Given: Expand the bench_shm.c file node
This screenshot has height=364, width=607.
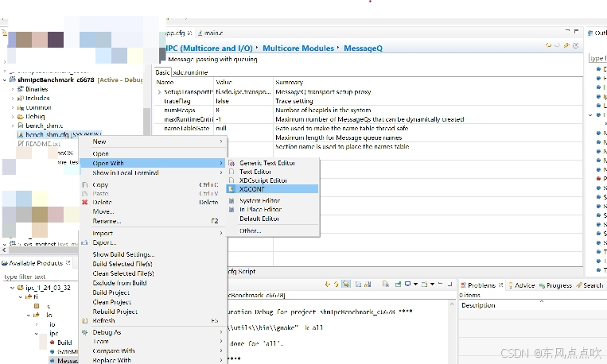Looking at the screenshot, I should click(x=13, y=126).
